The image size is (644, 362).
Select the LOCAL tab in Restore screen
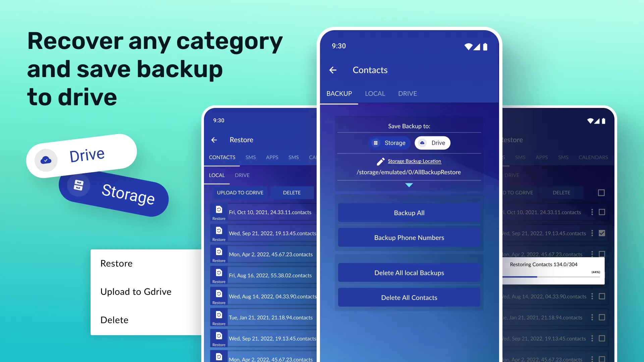click(x=216, y=175)
